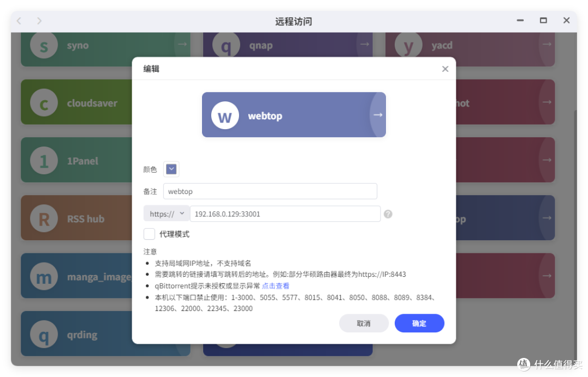Enable the 代理模式 checkbox
The width and height of the screenshot is (588, 377).
[149, 234]
